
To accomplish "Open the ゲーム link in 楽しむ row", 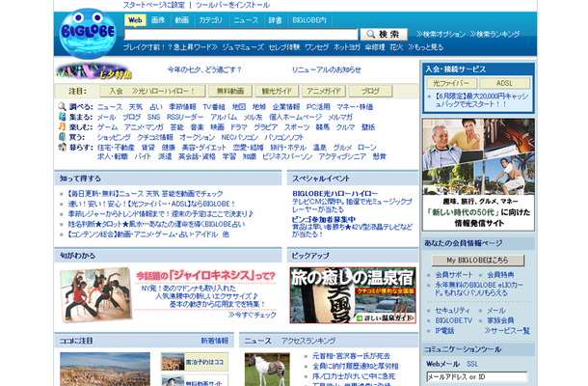I will [x=107, y=127].
